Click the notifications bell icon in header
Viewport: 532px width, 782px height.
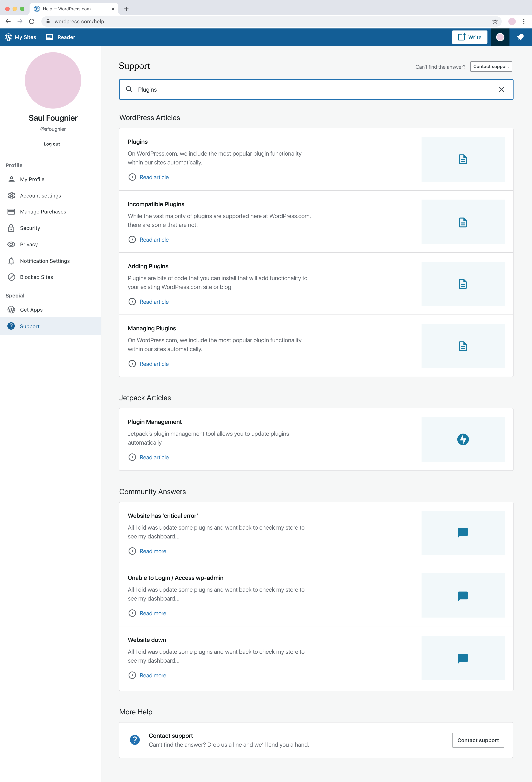[x=520, y=37]
